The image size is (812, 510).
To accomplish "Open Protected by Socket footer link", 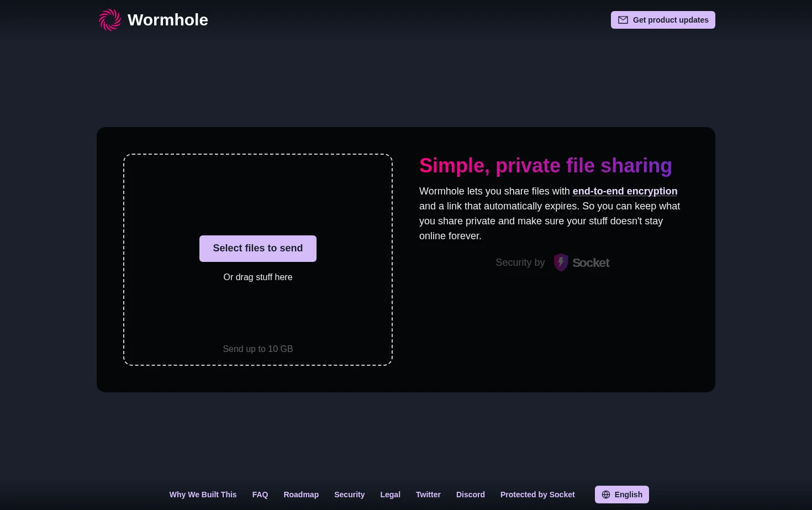I will 537,495.
